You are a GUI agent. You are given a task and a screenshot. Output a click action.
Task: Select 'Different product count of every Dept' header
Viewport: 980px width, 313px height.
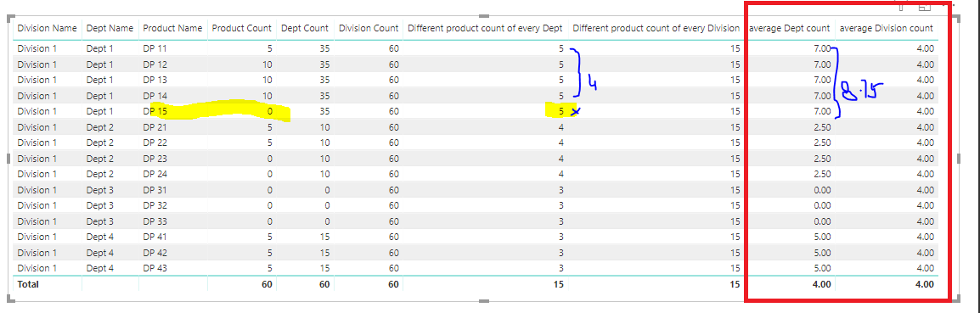[485, 28]
